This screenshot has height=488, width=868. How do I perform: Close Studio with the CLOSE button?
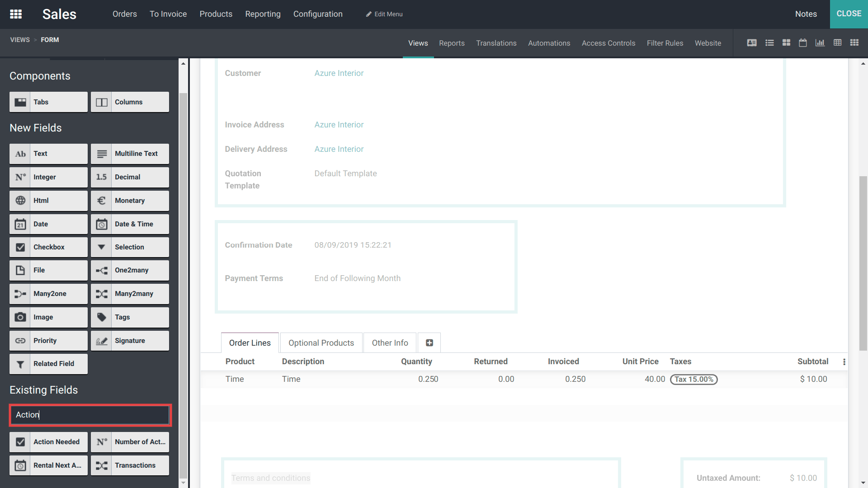pyautogui.click(x=849, y=14)
